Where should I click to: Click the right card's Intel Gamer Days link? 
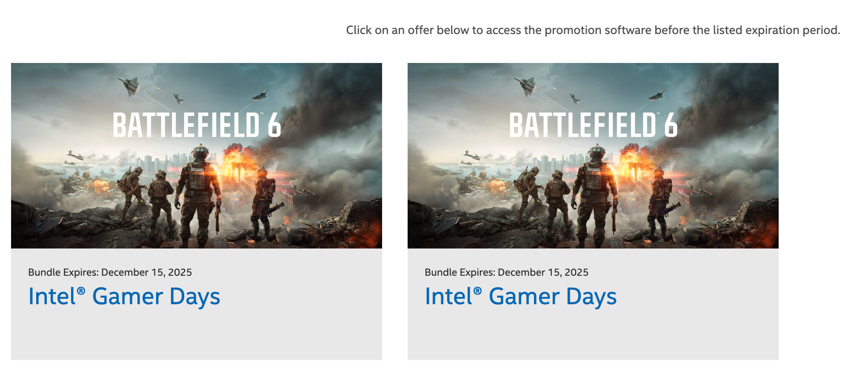click(x=520, y=297)
